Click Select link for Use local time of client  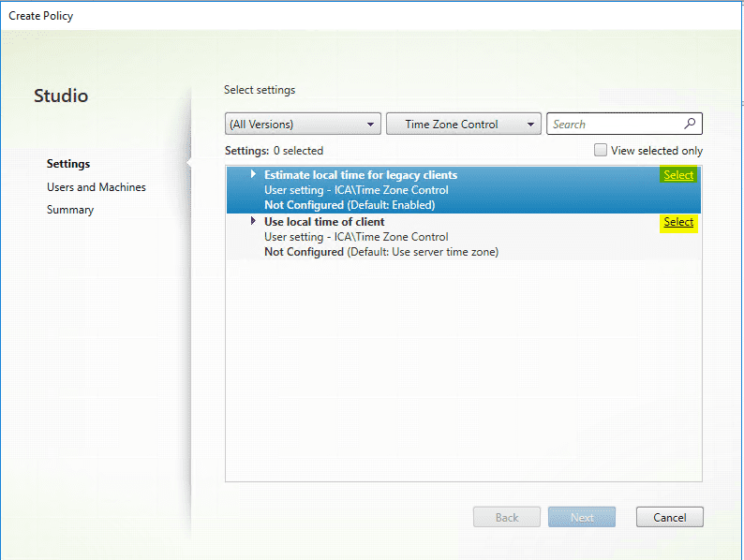coord(678,222)
